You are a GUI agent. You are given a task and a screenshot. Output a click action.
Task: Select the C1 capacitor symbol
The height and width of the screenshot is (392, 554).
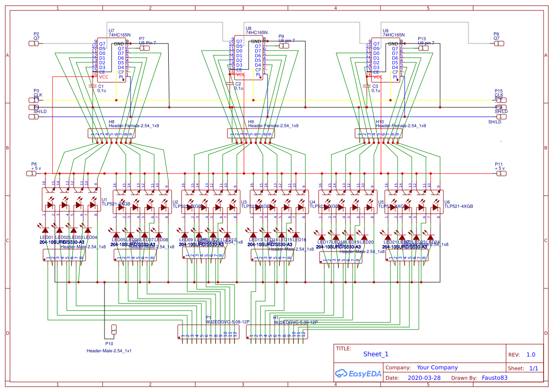[x=92, y=86]
